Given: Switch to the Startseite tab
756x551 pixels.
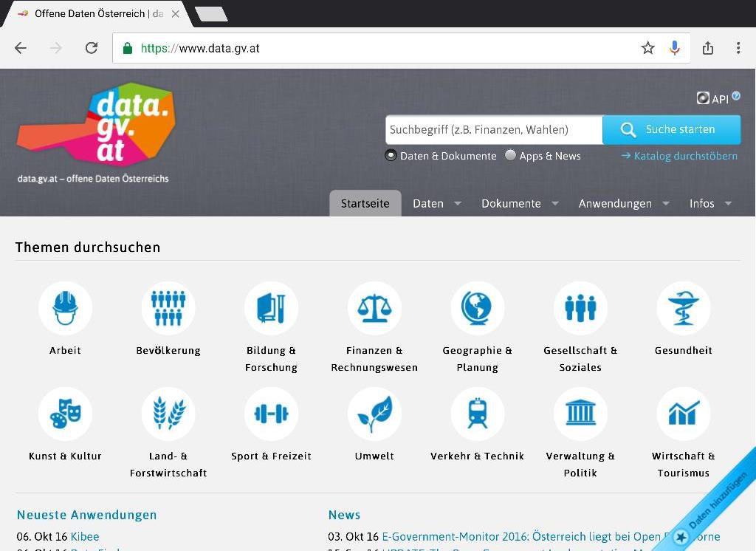Looking at the screenshot, I should (365, 203).
